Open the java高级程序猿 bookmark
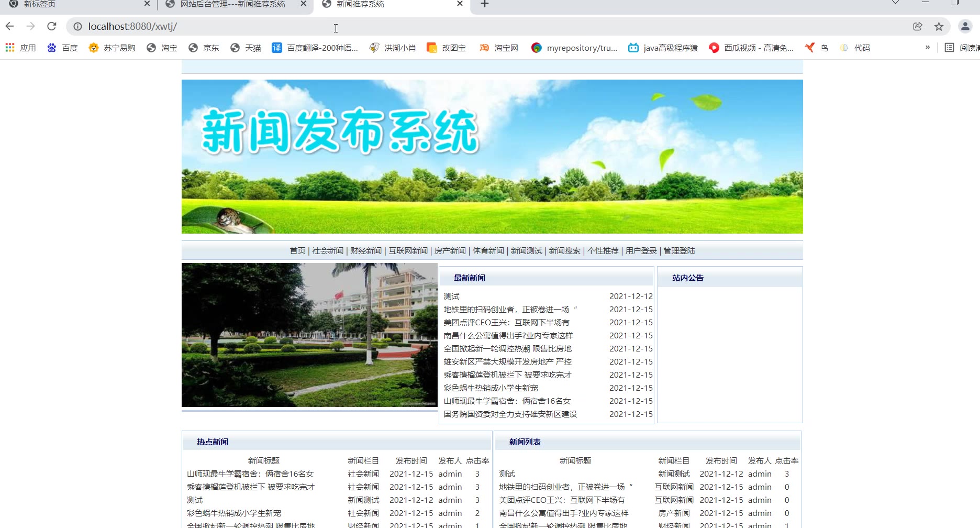Viewport: 980px width, 528px height. [663, 48]
